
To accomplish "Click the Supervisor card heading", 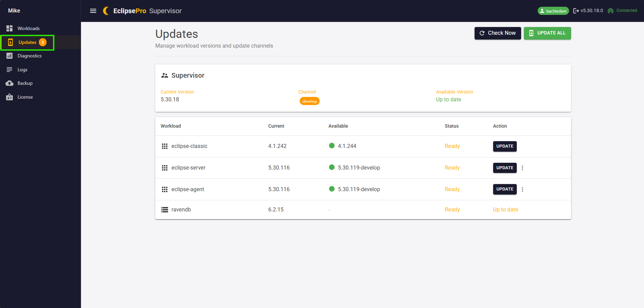I will 188,75.
